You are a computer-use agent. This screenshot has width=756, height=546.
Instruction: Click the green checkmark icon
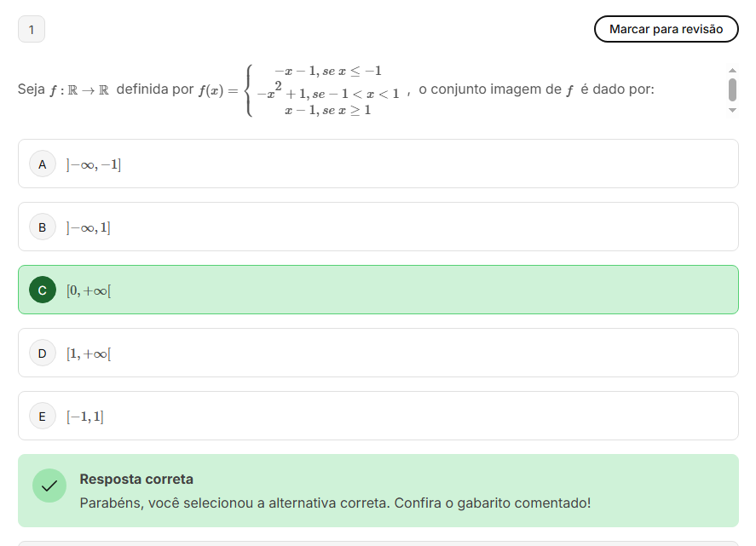pos(49,486)
